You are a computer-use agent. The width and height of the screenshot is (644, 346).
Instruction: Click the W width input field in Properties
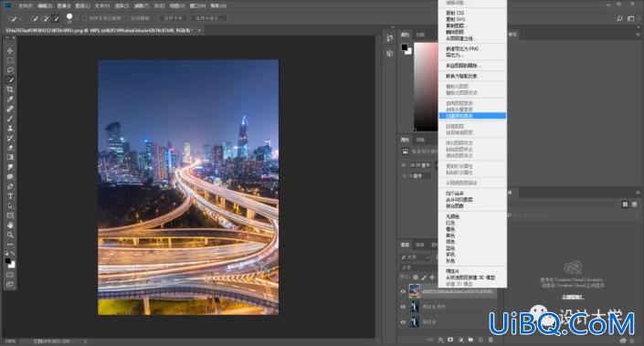(419, 165)
